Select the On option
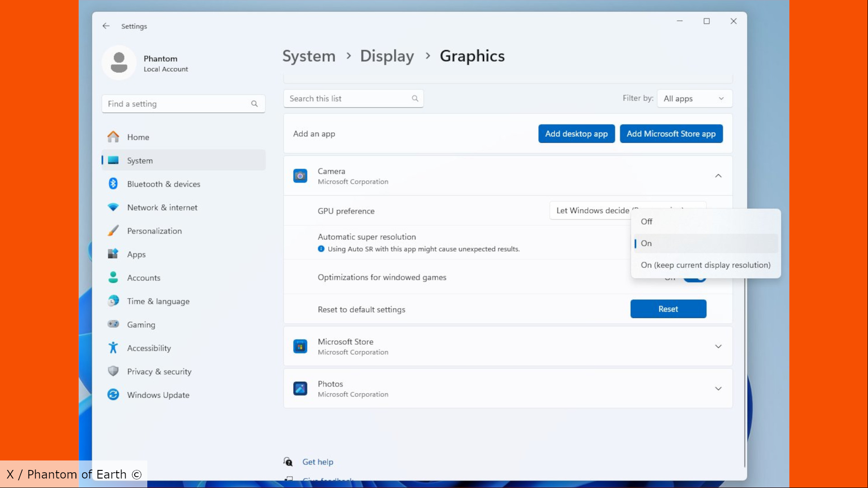The image size is (868, 488). [706, 243]
